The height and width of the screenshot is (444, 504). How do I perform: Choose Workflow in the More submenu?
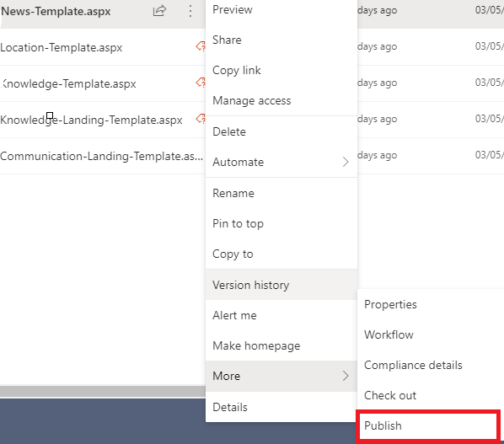[x=431, y=334]
